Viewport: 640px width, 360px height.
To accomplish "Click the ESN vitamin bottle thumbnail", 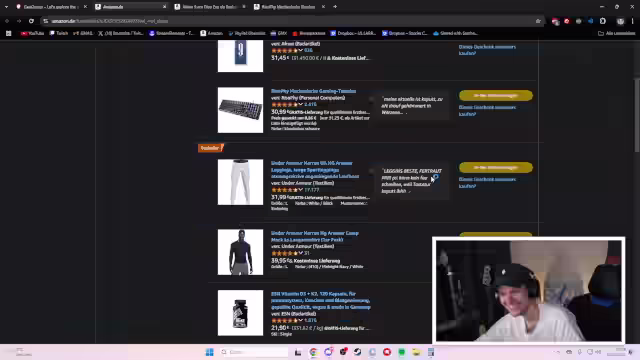I will (x=240, y=313).
